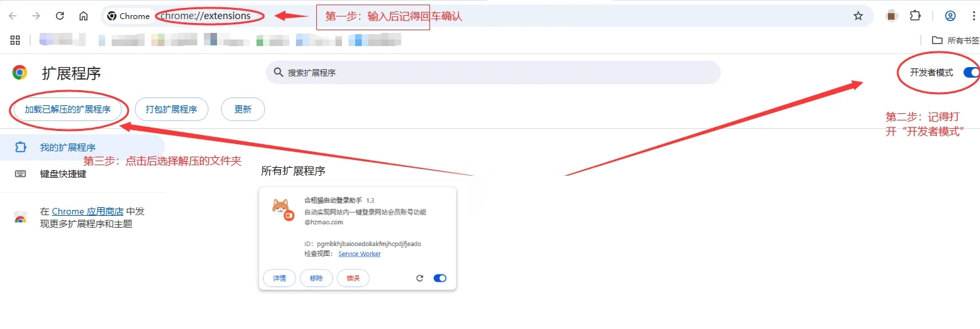Open 键盘快捷键 in the sidebar
Viewport: 980px width, 329px height.
point(63,174)
